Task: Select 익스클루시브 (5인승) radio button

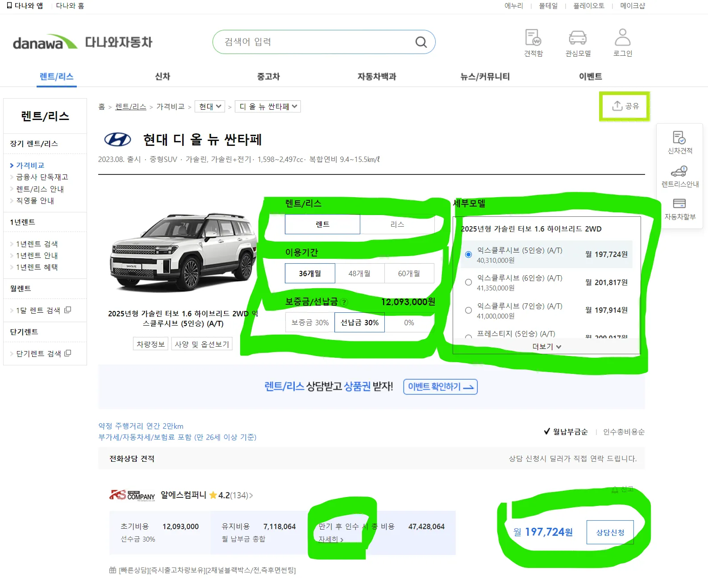Action: (468, 254)
